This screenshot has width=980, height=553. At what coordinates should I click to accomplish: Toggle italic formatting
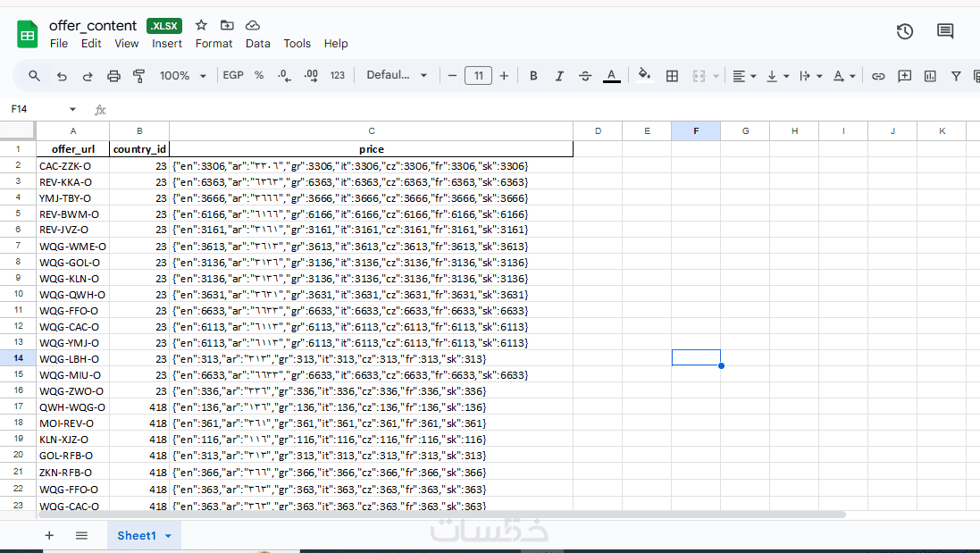click(x=559, y=76)
